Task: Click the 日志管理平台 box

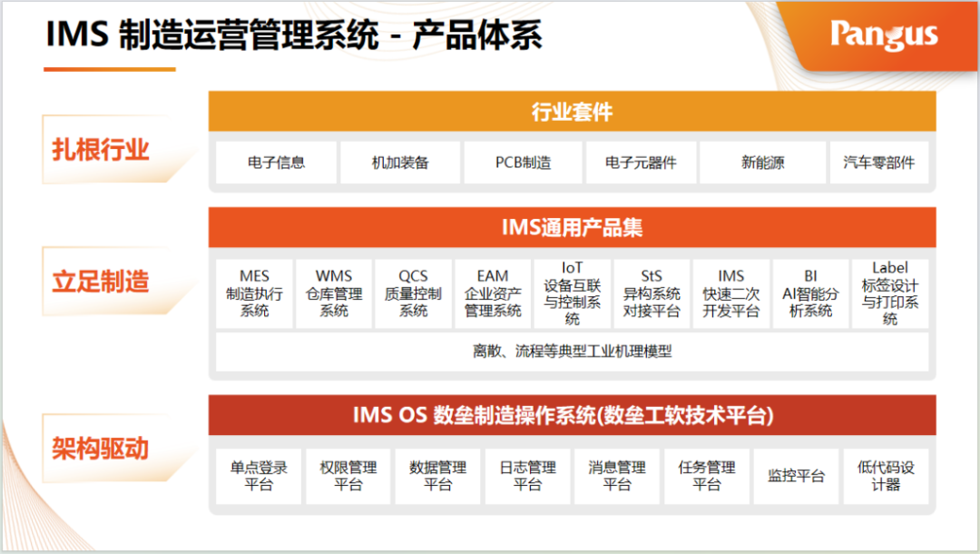Action: [x=527, y=476]
